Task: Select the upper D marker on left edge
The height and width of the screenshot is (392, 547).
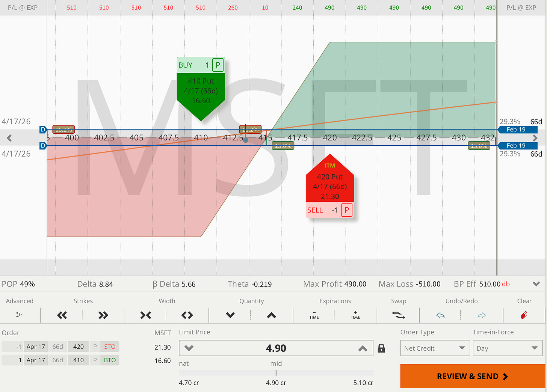Action: click(43, 130)
